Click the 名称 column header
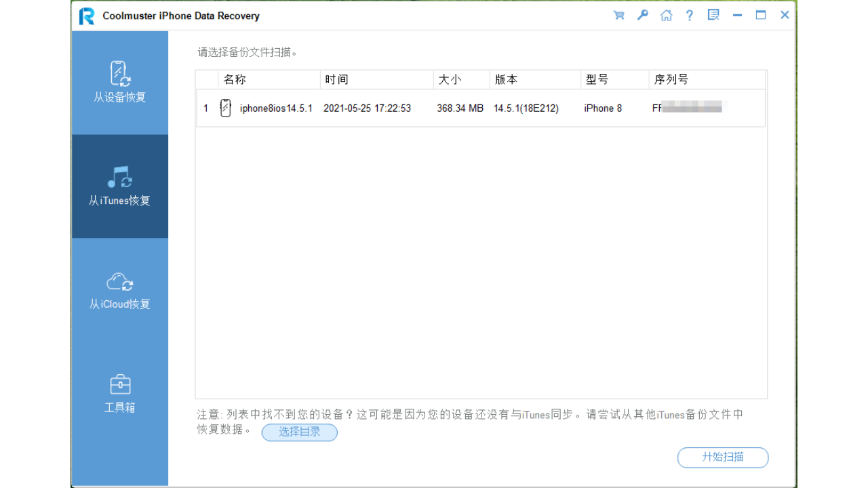Screen dimensions: 868x488 (x=235, y=79)
